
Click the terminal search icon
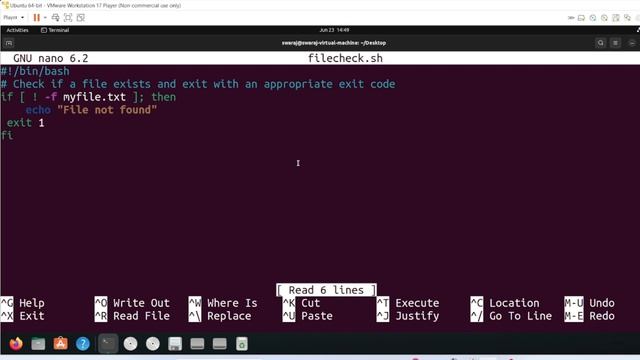point(600,43)
